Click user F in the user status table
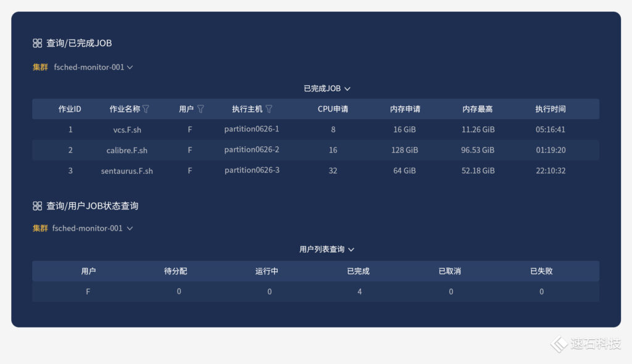The width and height of the screenshot is (632, 364). pyautogui.click(x=88, y=292)
